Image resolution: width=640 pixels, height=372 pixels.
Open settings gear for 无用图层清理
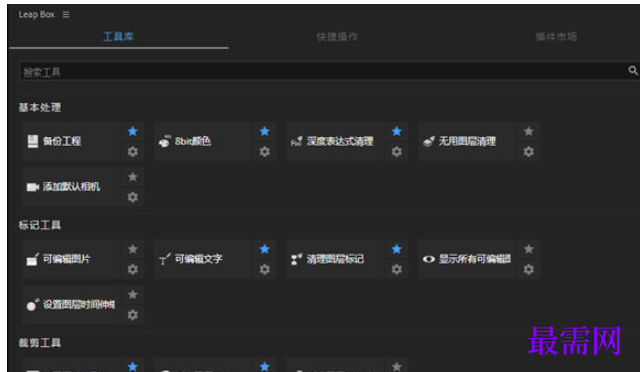point(529,152)
